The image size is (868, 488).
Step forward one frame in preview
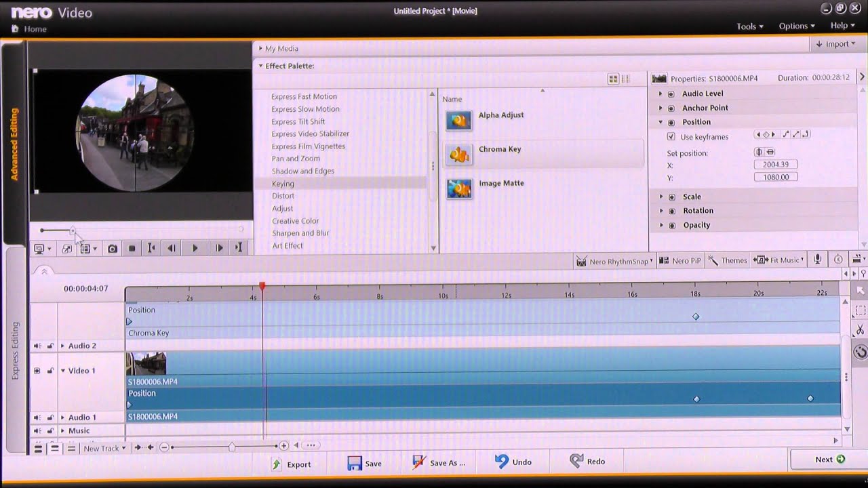pos(218,249)
